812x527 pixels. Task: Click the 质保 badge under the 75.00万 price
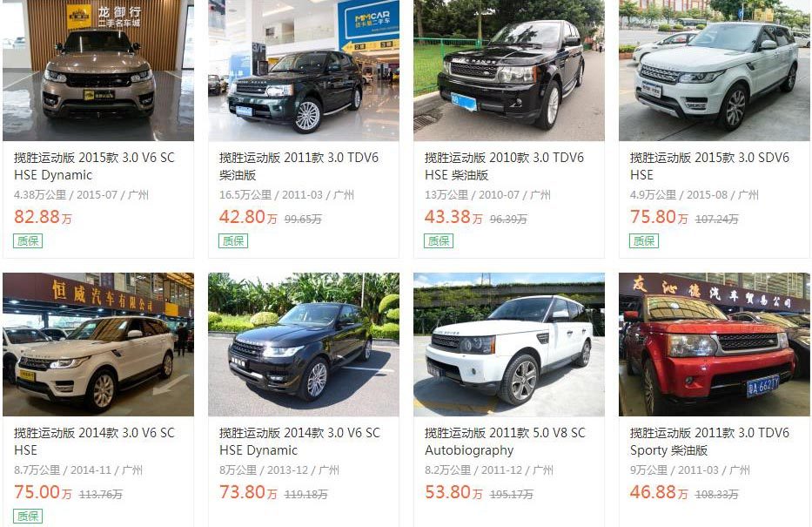28,517
